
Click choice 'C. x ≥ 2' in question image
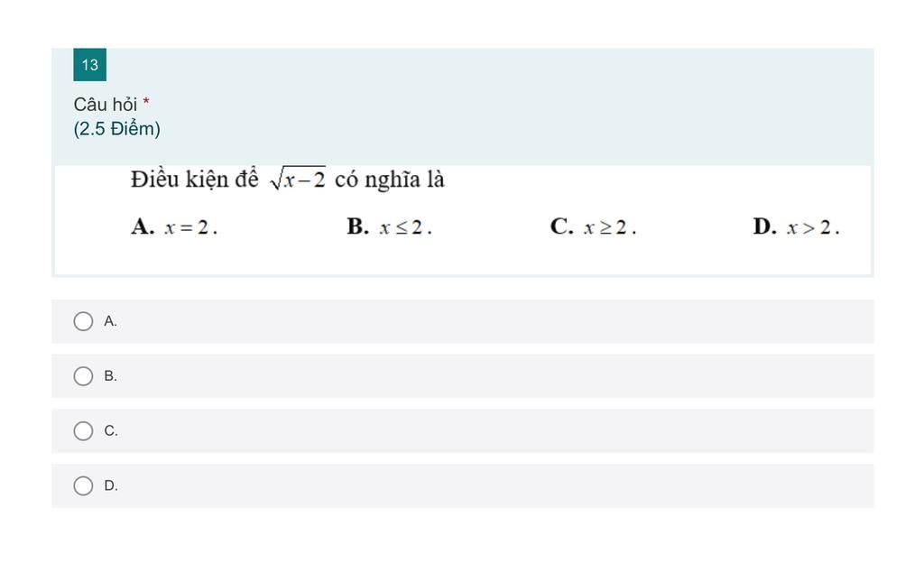(594, 227)
